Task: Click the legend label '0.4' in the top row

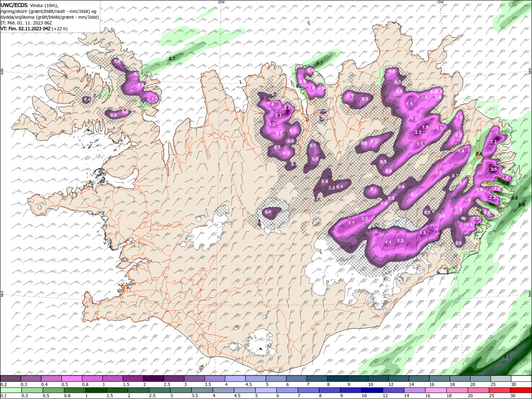Action: [44, 384]
